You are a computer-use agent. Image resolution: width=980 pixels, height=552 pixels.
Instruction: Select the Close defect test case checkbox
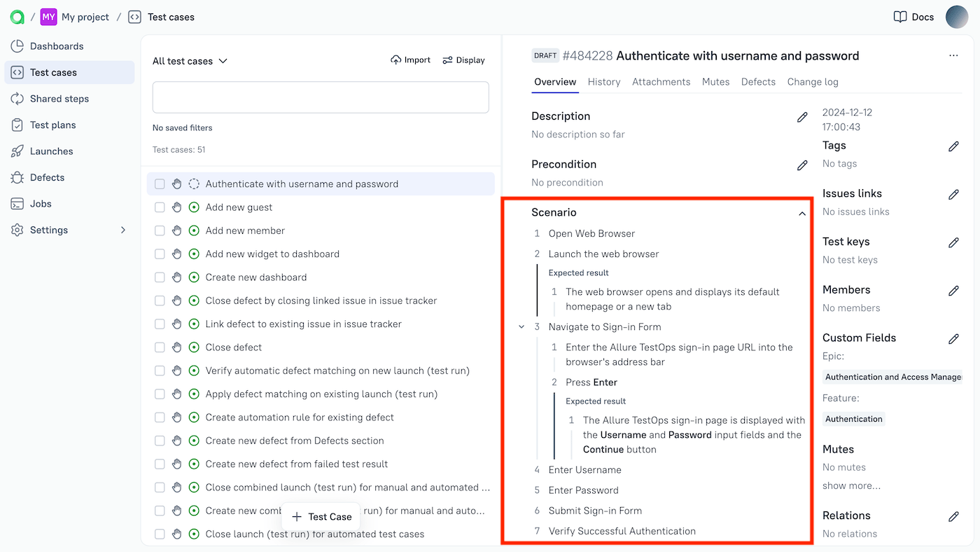tap(160, 347)
